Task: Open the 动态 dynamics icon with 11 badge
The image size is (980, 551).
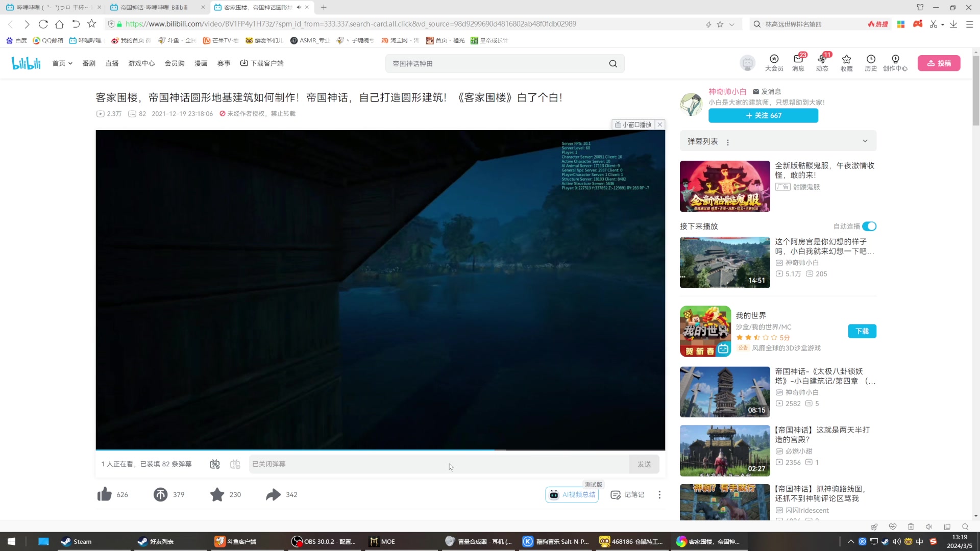Action: coord(822,63)
